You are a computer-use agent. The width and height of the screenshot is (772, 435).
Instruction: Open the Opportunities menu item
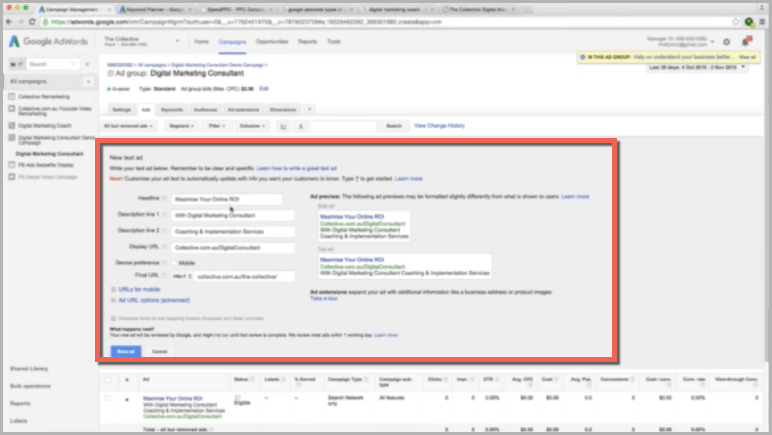272,42
